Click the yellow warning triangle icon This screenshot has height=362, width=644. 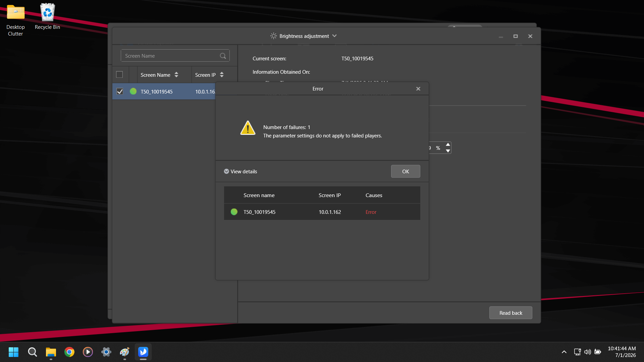pos(248,128)
